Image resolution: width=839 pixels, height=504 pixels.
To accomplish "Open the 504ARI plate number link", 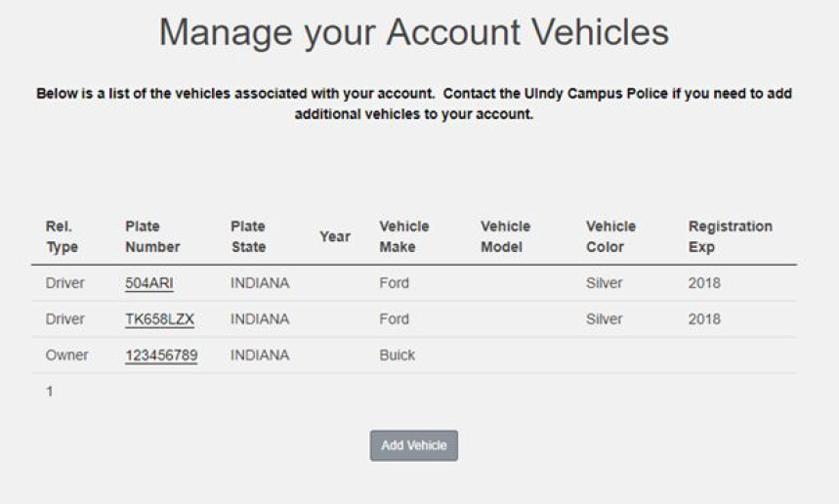I will [149, 283].
